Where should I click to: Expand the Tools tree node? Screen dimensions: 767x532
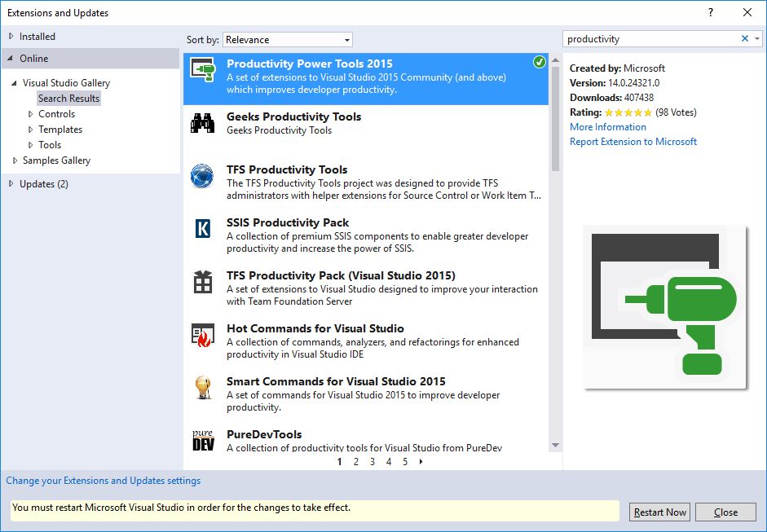pyautogui.click(x=30, y=145)
